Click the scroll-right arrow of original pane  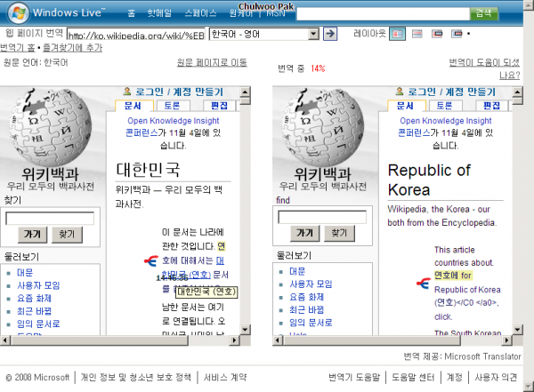234,340
